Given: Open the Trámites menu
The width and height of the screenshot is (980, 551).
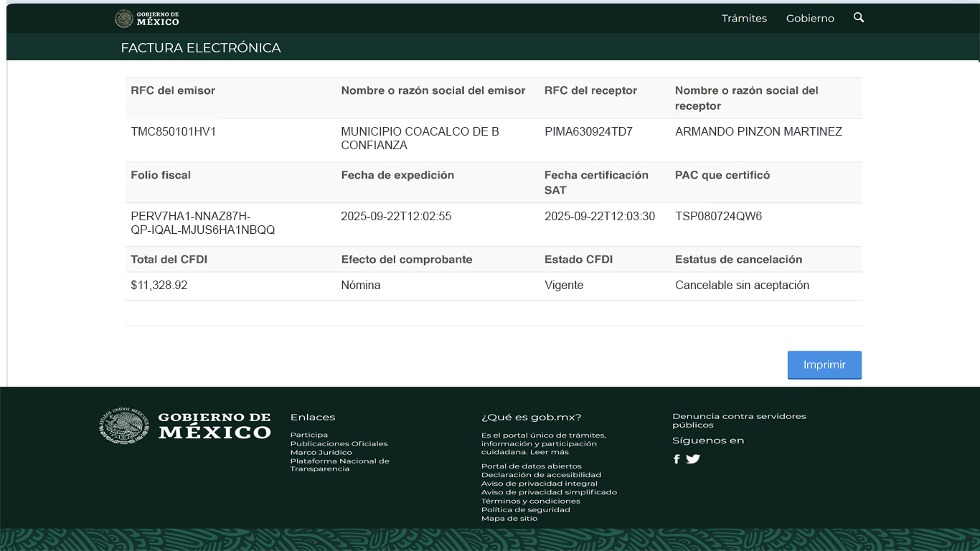Looking at the screenshot, I should (744, 19).
